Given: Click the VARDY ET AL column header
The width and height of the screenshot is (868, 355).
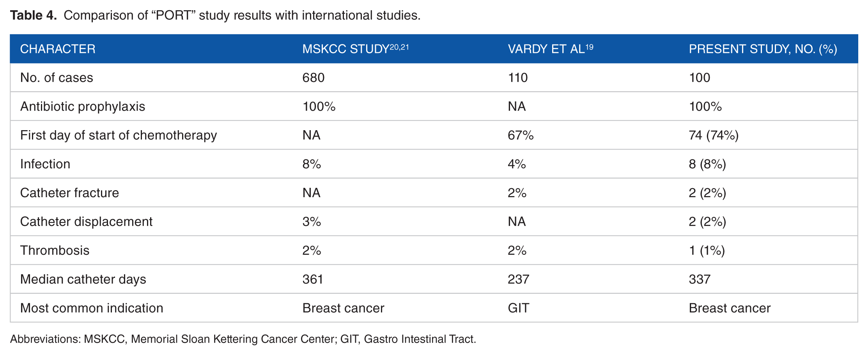Looking at the screenshot, I should (x=546, y=49).
